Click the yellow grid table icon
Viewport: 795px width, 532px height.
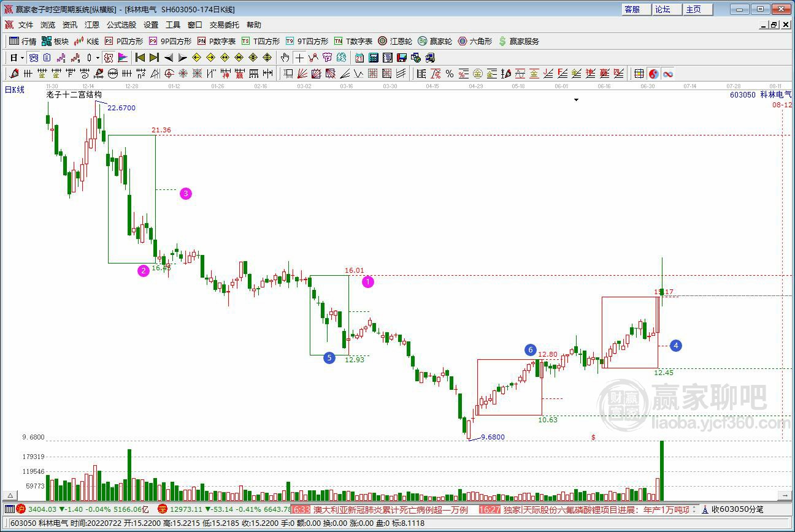639,74
